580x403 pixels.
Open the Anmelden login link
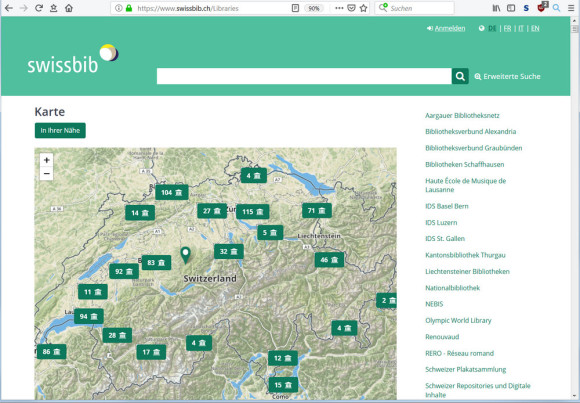pyautogui.click(x=446, y=28)
